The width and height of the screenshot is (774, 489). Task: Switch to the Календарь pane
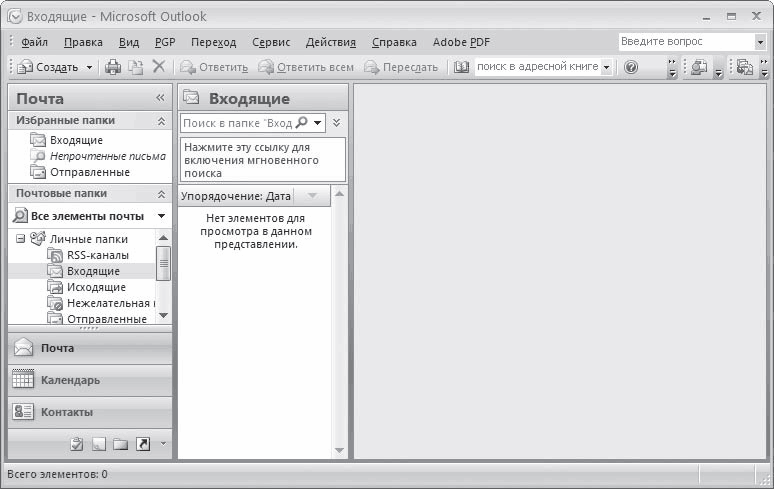pos(69,380)
